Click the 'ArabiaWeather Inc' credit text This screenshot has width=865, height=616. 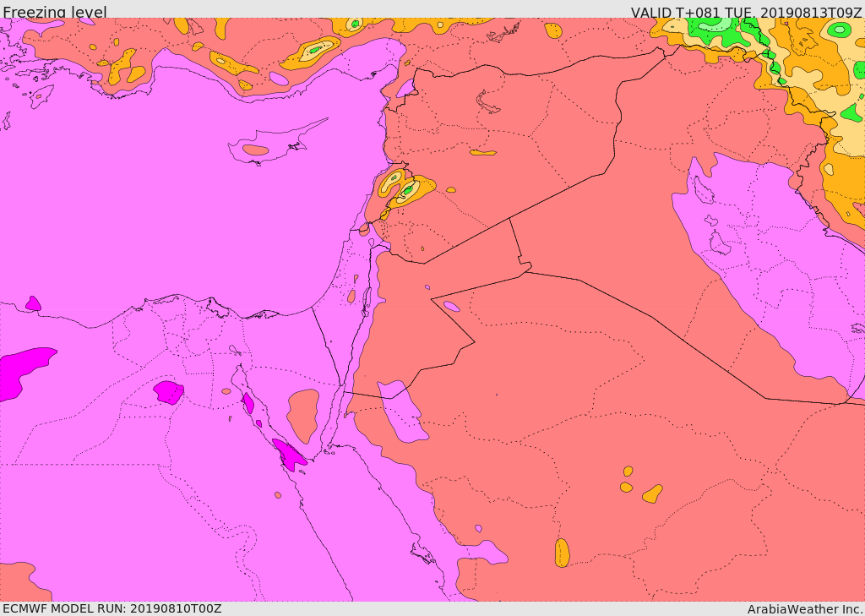point(804,609)
